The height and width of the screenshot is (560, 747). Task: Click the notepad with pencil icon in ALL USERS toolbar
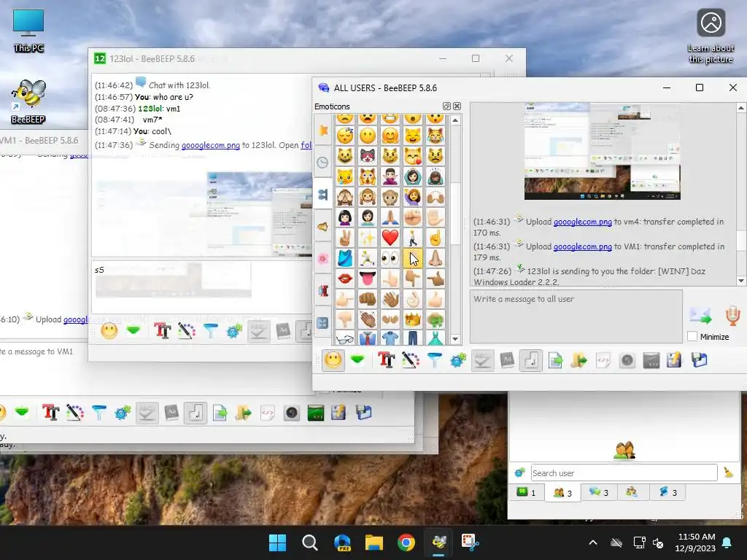tap(674, 360)
